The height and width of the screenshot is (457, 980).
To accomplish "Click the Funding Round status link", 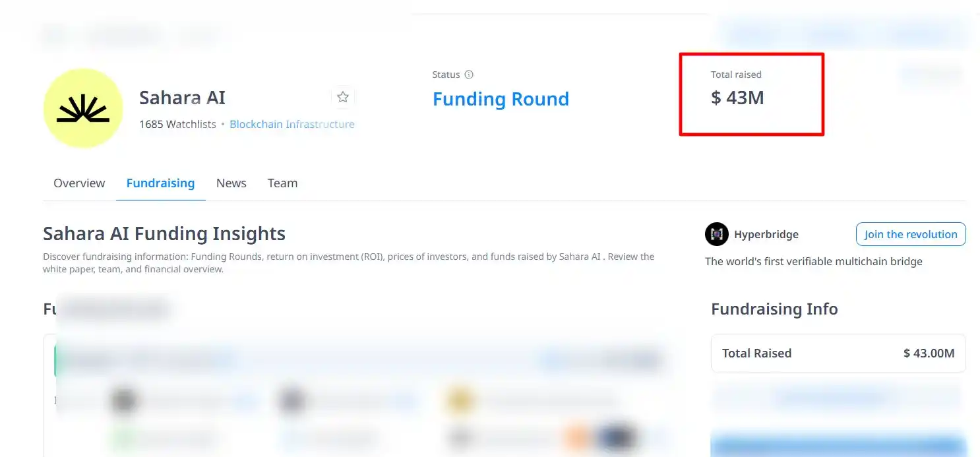I will coord(501,99).
